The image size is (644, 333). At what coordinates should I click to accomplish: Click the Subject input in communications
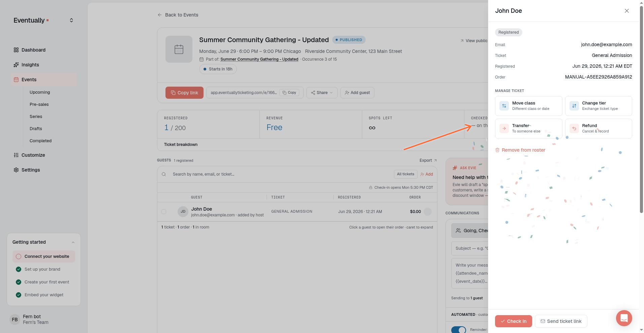[470, 248]
